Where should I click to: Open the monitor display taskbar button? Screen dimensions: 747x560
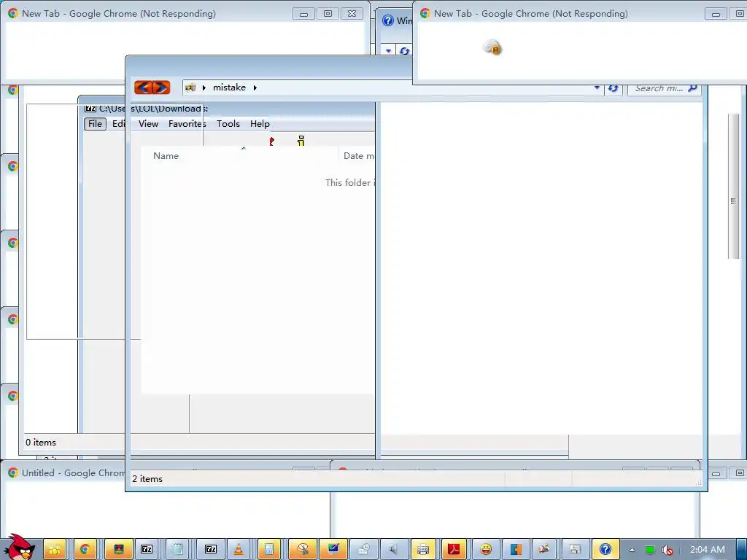[x=333, y=550]
